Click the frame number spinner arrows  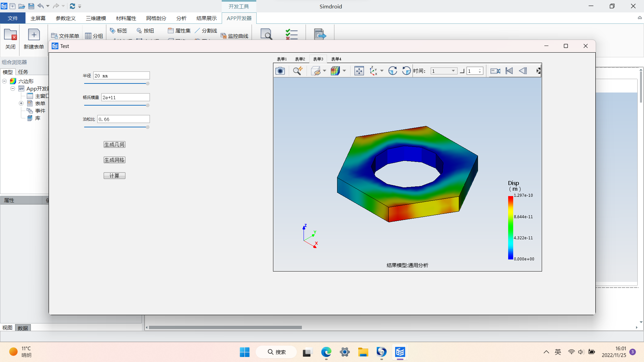[480, 71]
